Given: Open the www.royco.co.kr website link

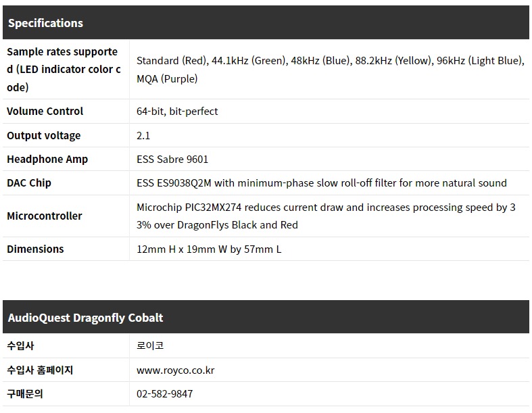Looking at the screenshot, I should 175,370.
